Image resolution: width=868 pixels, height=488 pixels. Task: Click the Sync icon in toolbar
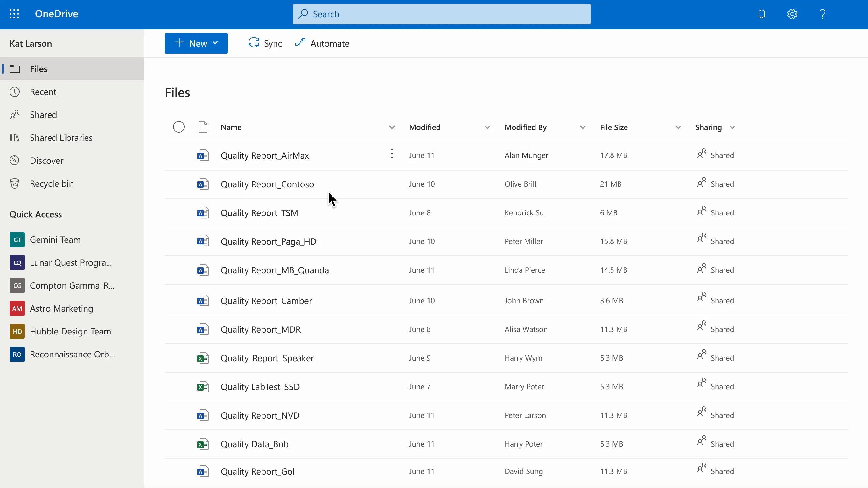[x=254, y=43]
